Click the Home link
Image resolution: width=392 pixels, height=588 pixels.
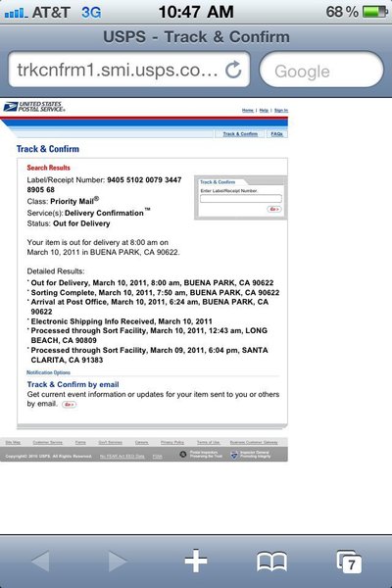248,110
